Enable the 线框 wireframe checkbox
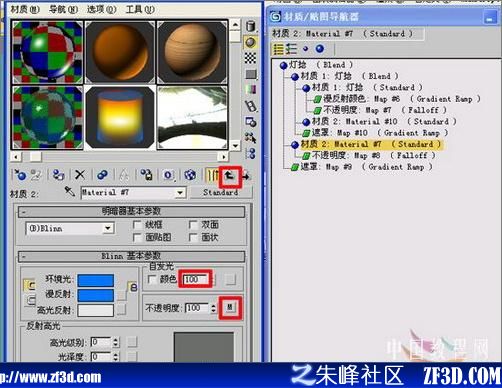502x388 pixels. pos(137,225)
